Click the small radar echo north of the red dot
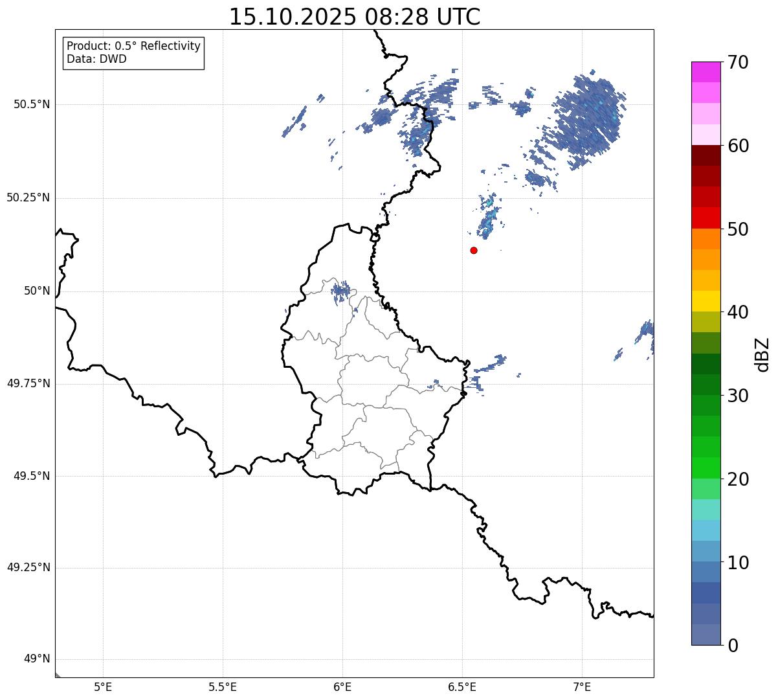 (x=489, y=216)
